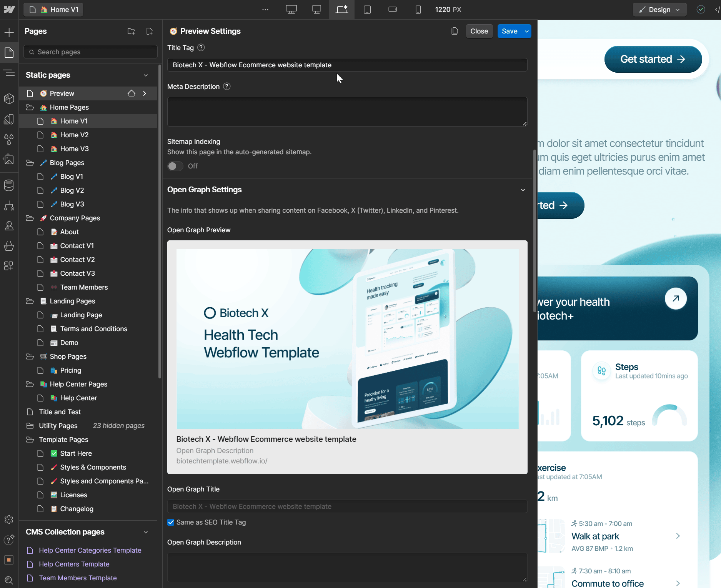The height and width of the screenshot is (588, 721).
Task: Open the Assets panel
Action: pyautogui.click(x=9, y=160)
